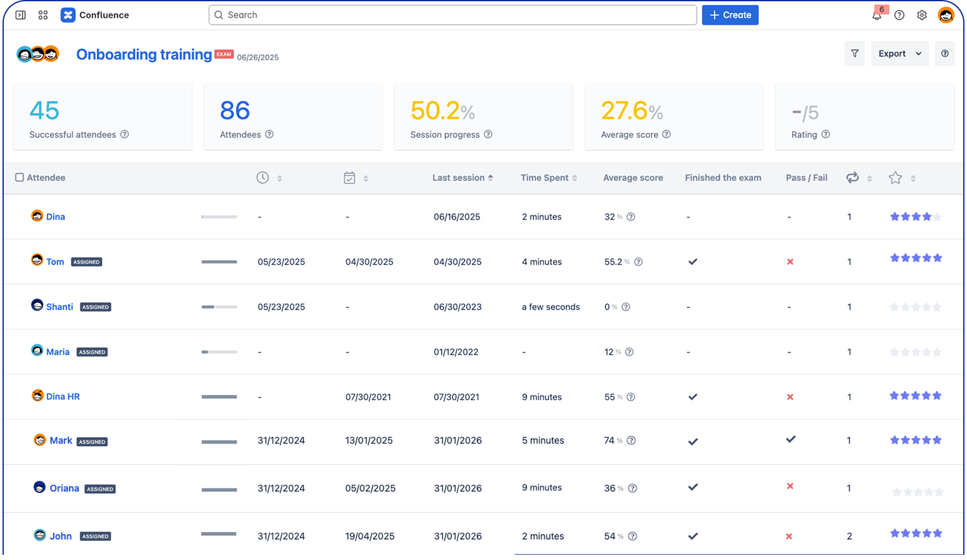Click the Create button
Image resolution: width=967 pixels, height=560 pixels.
coord(730,15)
